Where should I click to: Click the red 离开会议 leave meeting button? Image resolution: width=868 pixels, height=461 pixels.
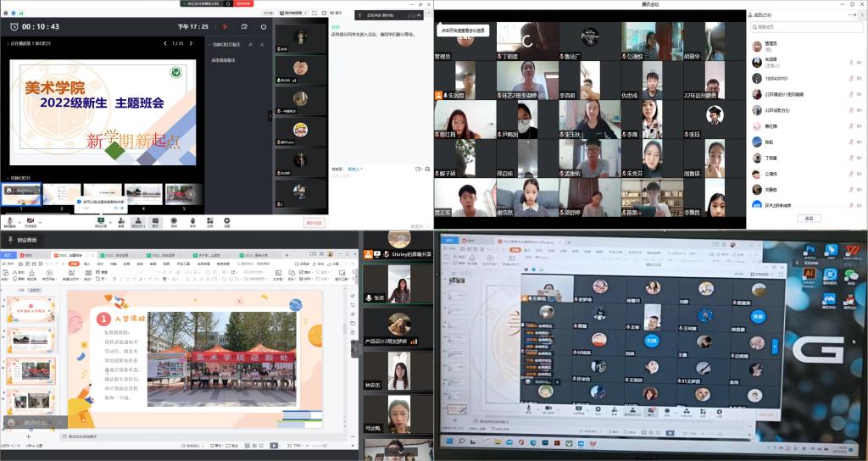click(314, 223)
